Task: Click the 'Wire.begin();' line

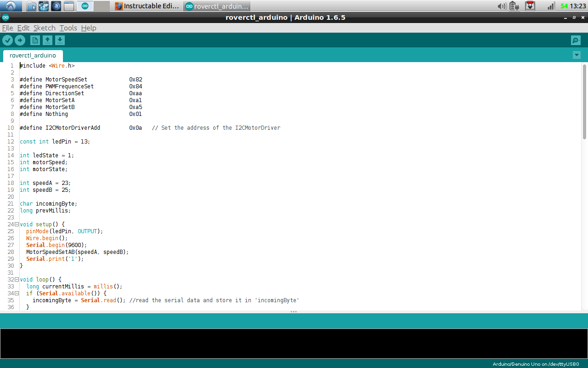Action: [47, 238]
